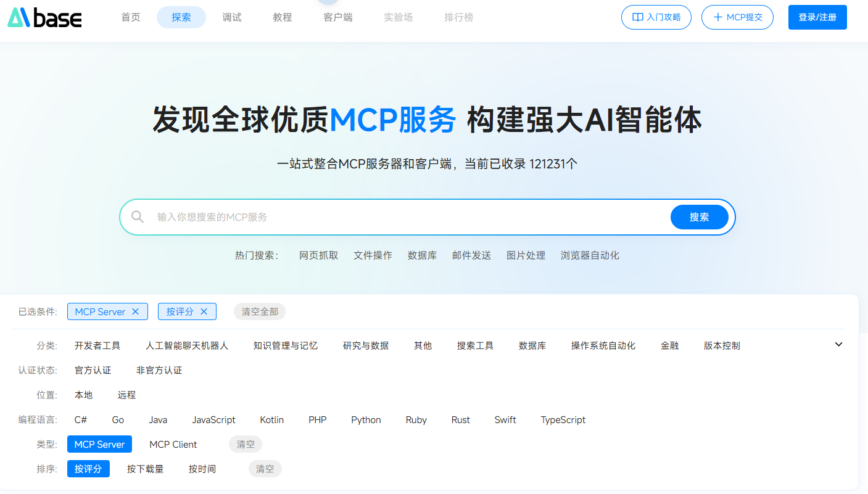
Task: Select the MCP Client type filter
Action: point(173,445)
